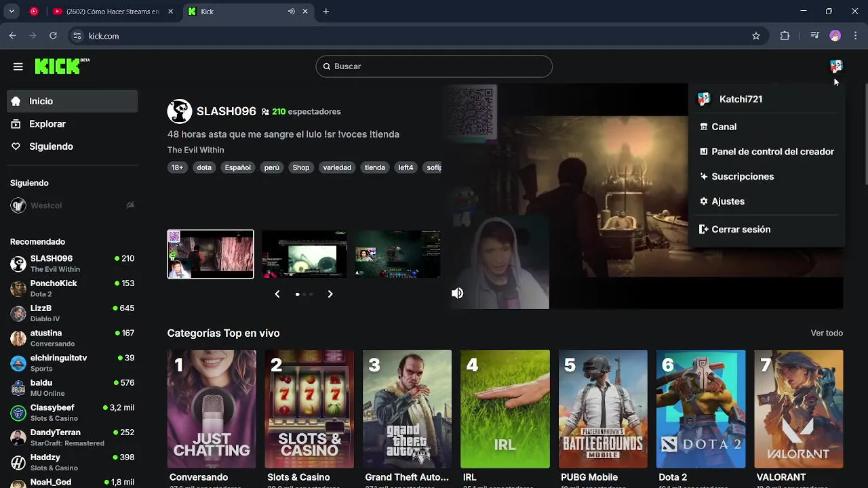Mute the Kick tab audio icon
Screen dimensions: 868x488
point(292,12)
